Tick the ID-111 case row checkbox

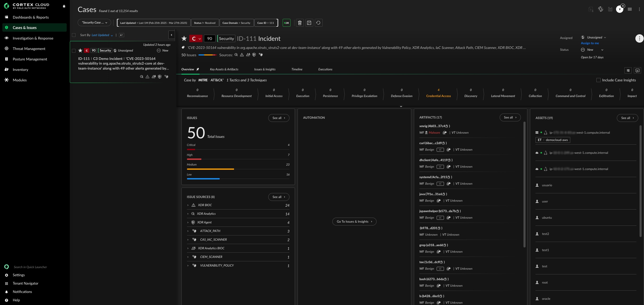[x=74, y=50]
